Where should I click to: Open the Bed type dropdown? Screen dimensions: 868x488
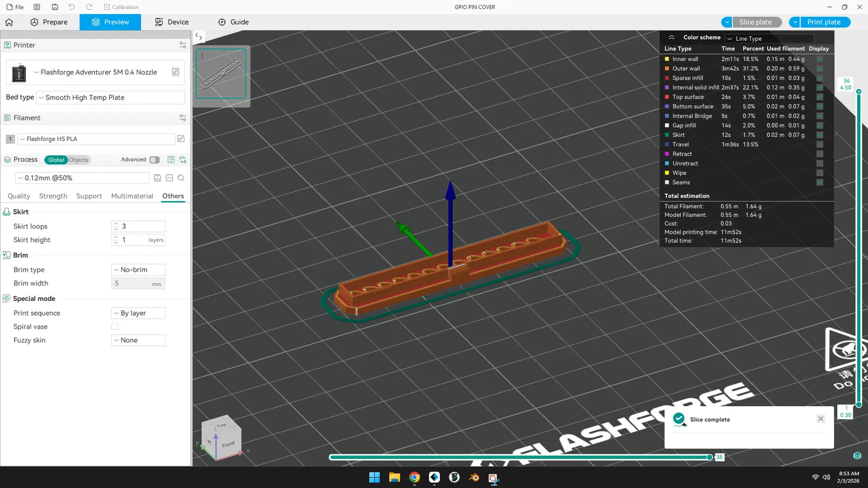111,98
